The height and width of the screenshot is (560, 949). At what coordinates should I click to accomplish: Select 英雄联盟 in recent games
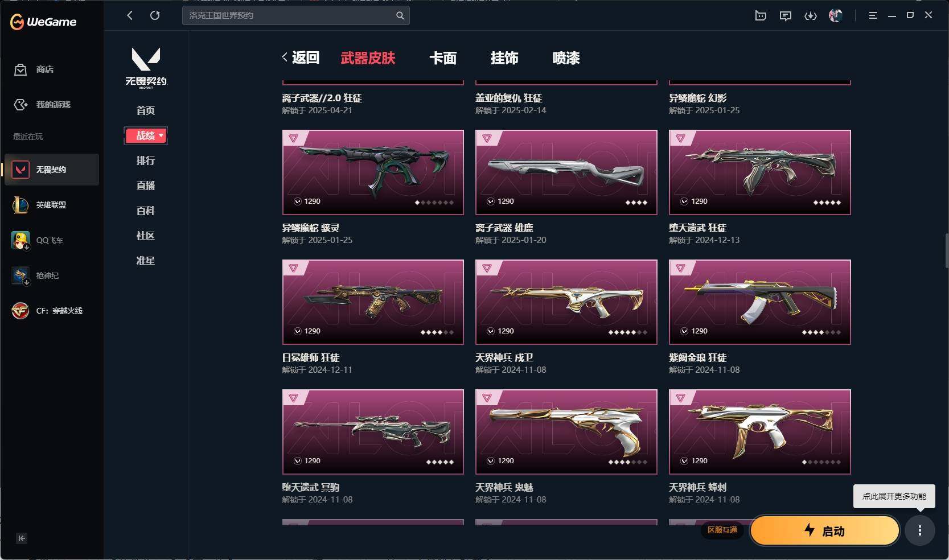click(x=51, y=205)
